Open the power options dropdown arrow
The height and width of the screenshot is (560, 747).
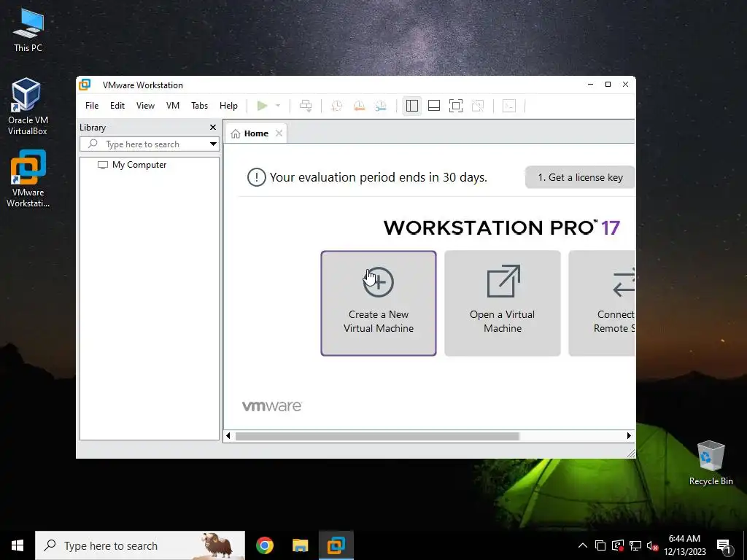(278, 106)
